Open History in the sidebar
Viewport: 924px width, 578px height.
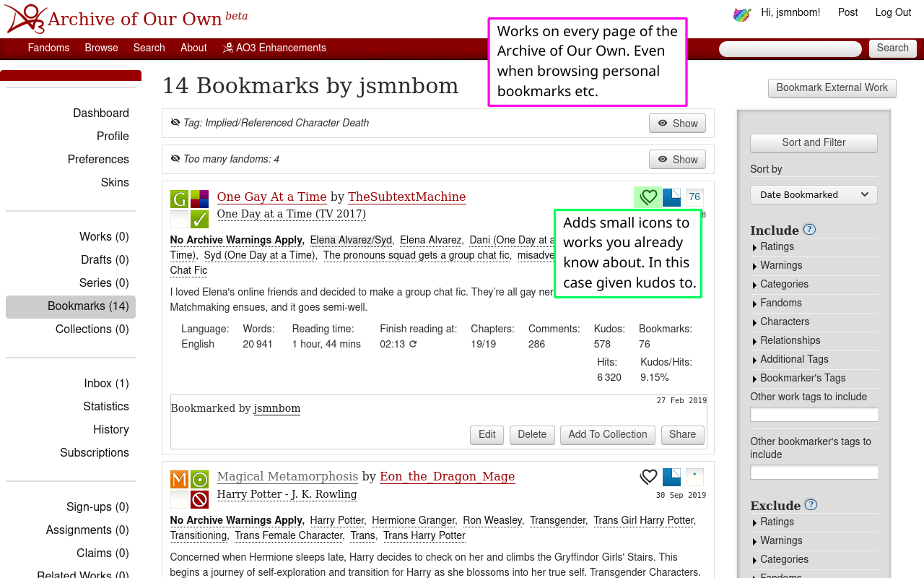click(x=111, y=429)
